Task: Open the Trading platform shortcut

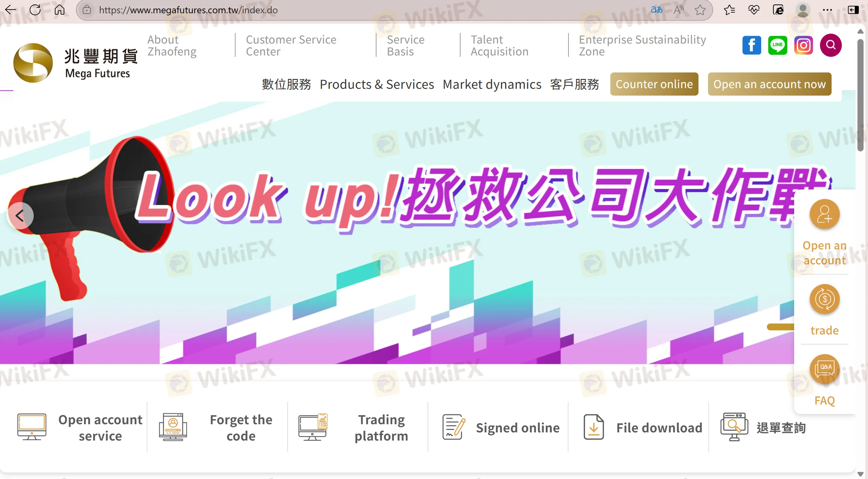Action: click(381, 427)
